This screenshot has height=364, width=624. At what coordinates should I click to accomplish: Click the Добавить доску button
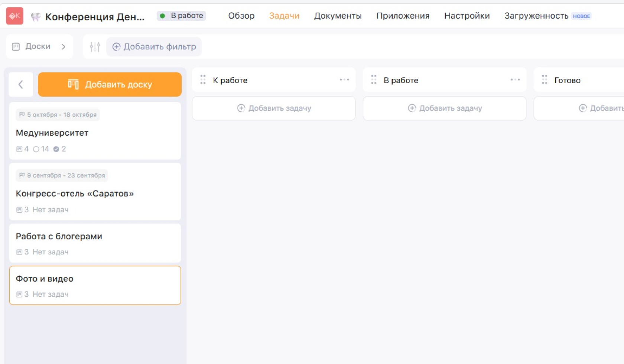coord(110,84)
